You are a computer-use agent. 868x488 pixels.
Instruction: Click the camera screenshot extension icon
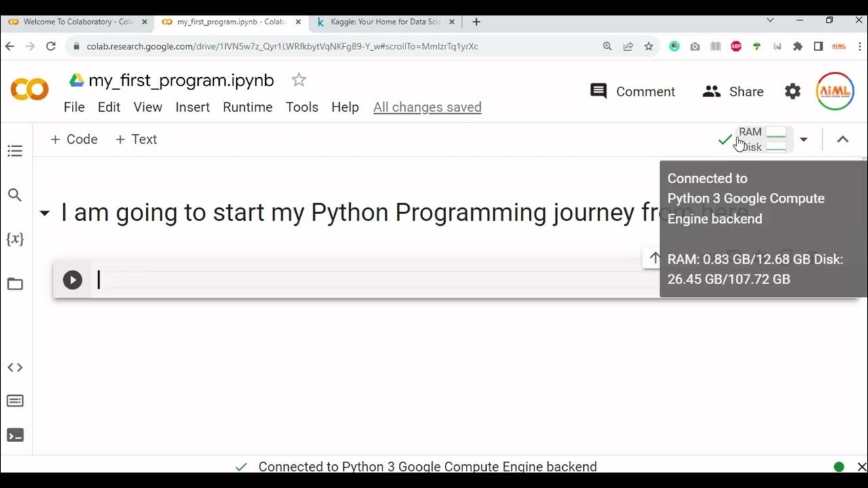tap(695, 46)
